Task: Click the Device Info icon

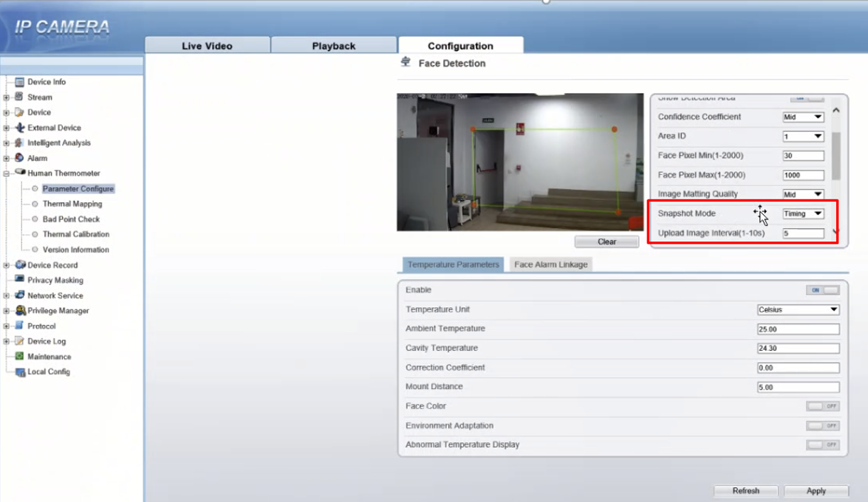Action: (19, 82)
